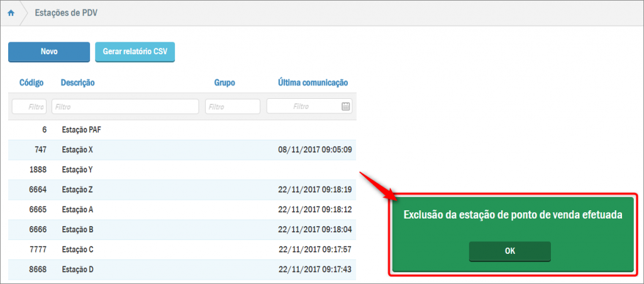
Task: Focus the Código filter field
Action: pos(29,106)
